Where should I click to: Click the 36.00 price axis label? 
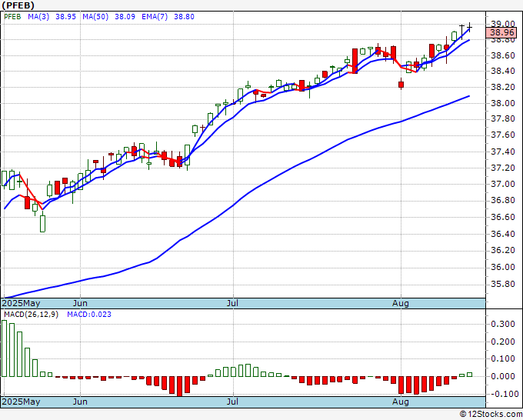coord(503,267)
